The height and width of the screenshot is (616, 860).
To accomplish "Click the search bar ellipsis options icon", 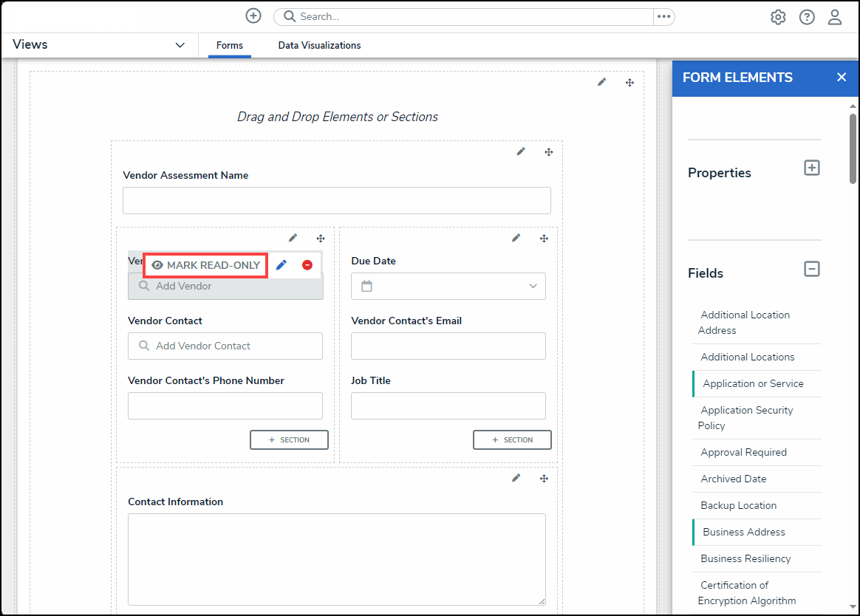I will (x=663, y=16).
